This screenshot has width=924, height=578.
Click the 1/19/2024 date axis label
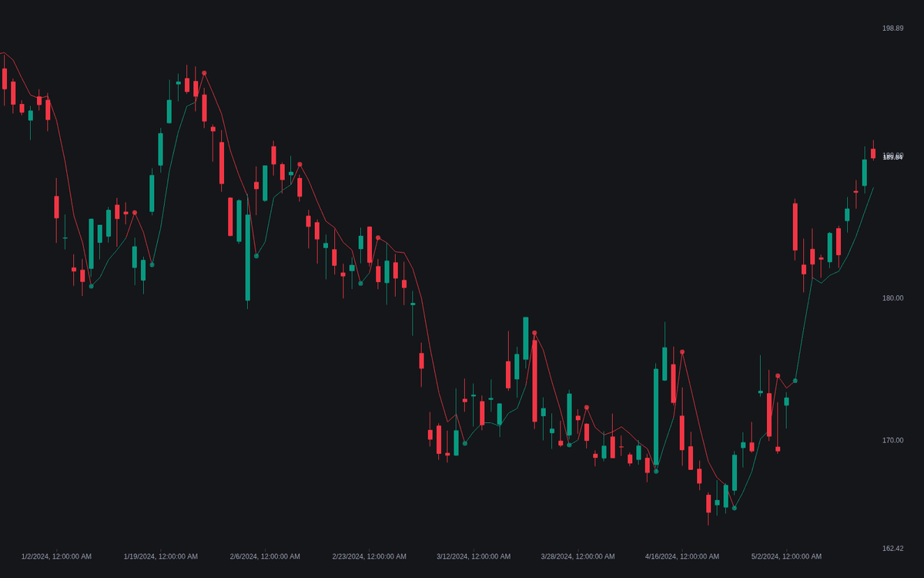[161, 556]
